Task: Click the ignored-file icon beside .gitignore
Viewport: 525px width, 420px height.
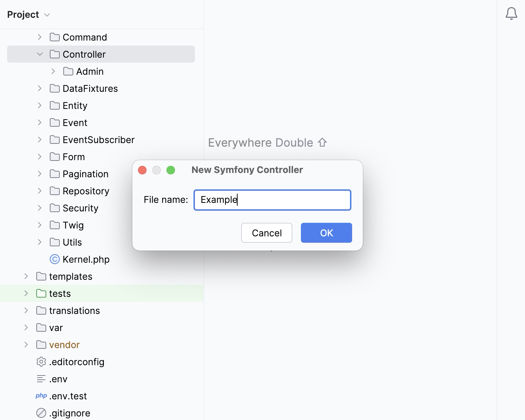Action: coord(41,413)
